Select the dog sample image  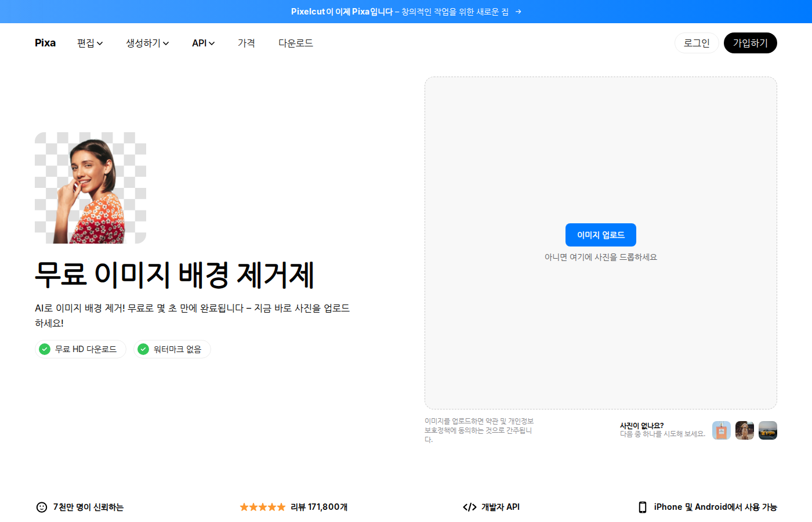(745, 430)
